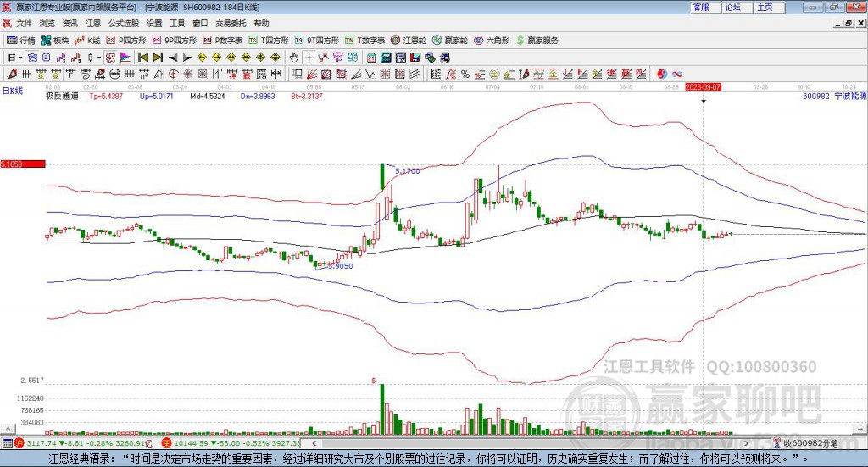
Task: Click the 日K线 chart label
Action: pos(13,91)
